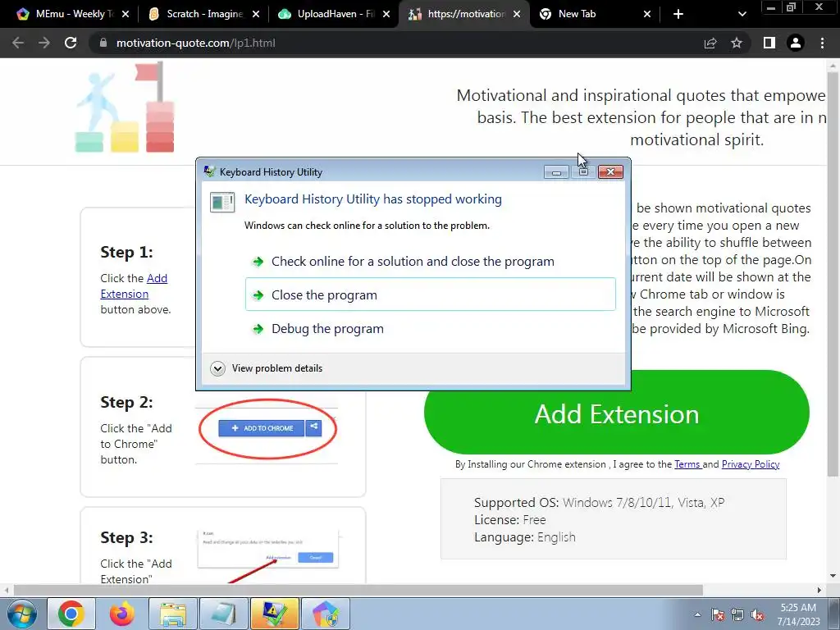
Task: Open the Chrome three-dot menu
Action: 822,43
